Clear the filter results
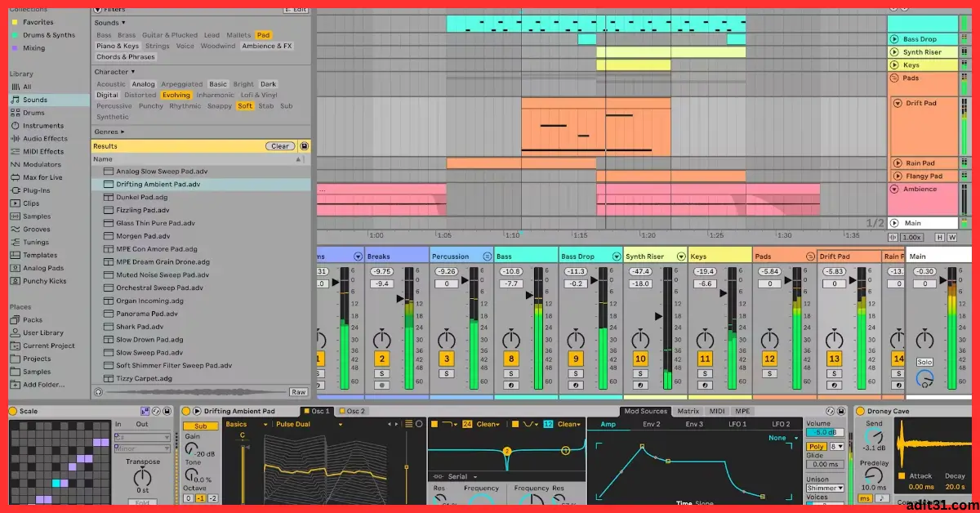This screenshot has height=513, width=980. click(x=280, y=146)
